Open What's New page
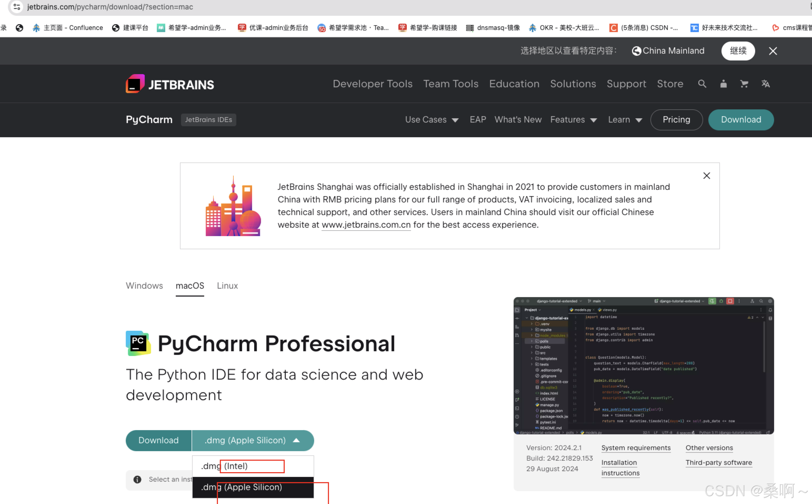812x504 pixels. click(518, 120)
